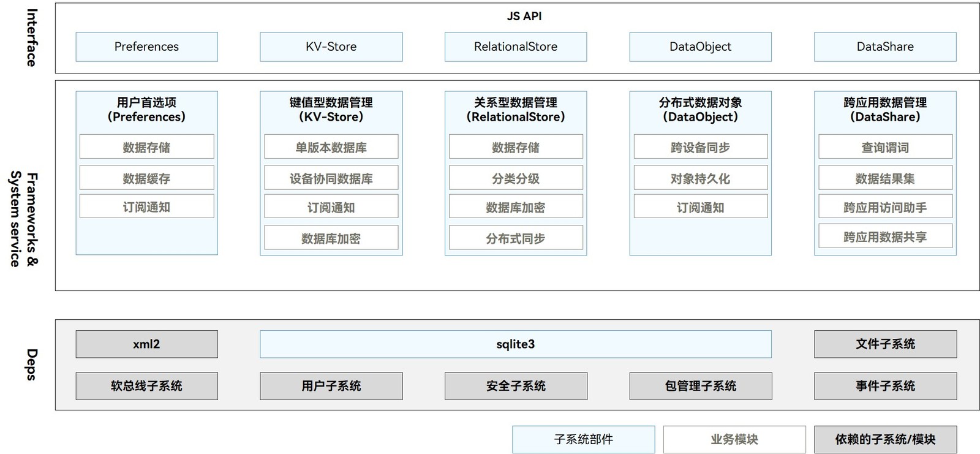Click the KV-Store box under JS API
The image size is (980, 454).
coord(331,47)
